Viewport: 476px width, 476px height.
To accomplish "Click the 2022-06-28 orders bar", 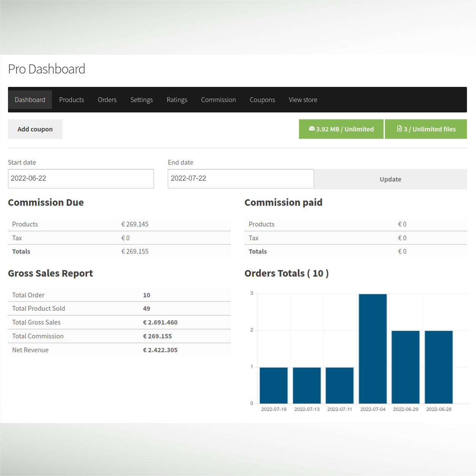I will click(x=439, y=367).
